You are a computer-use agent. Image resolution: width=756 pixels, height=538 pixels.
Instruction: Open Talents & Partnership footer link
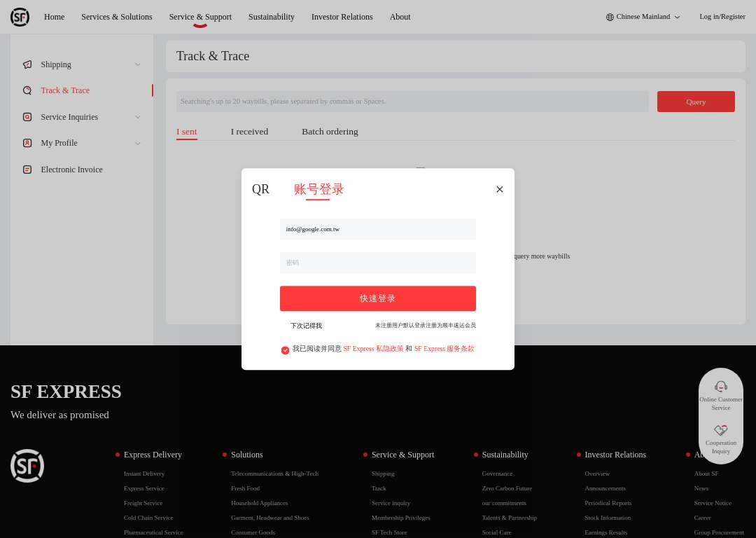(x=509, y=518)
